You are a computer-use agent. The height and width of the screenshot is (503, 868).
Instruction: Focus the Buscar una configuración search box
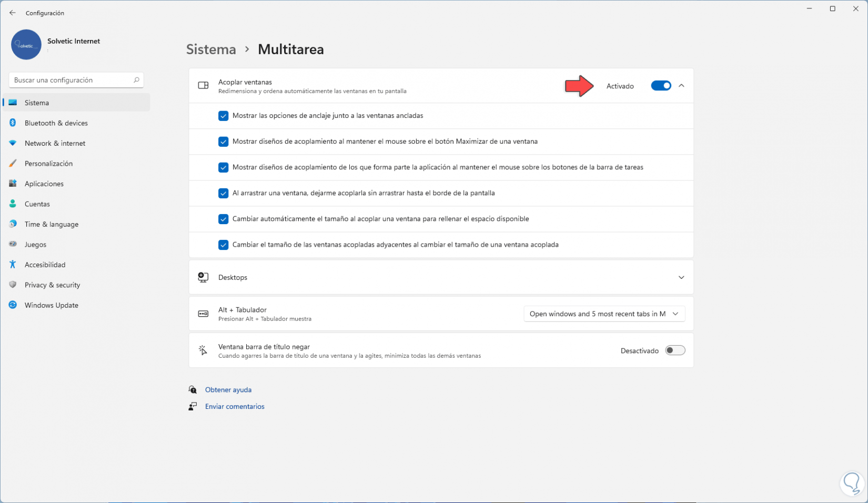[x=72, y=80]
